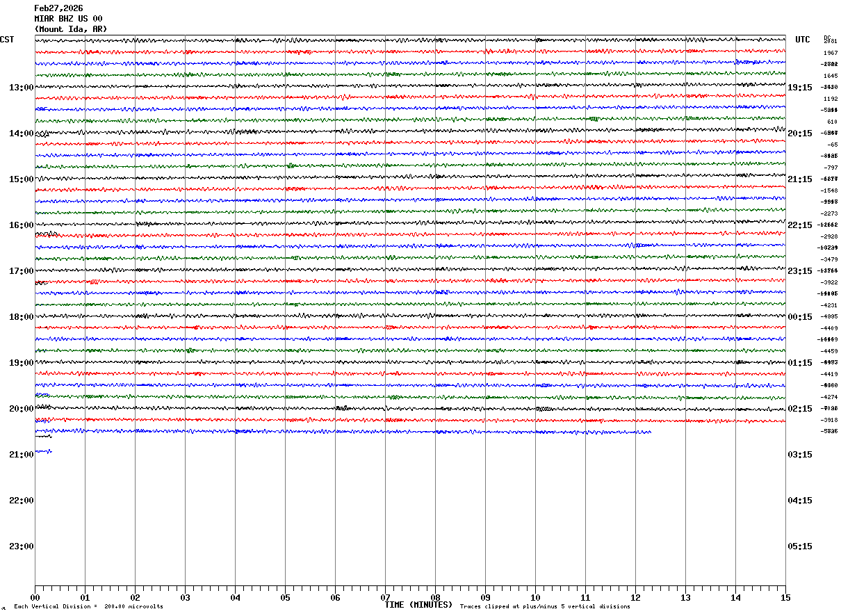Click the 16:00 CST row label
Viewport: 841px width, 616px height.
tap(21, 225)
